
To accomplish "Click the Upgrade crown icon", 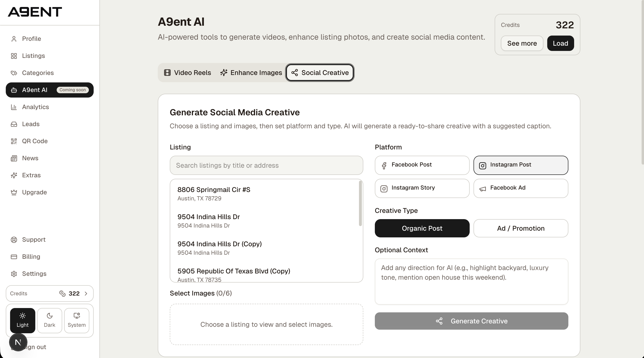I will 14,192.
